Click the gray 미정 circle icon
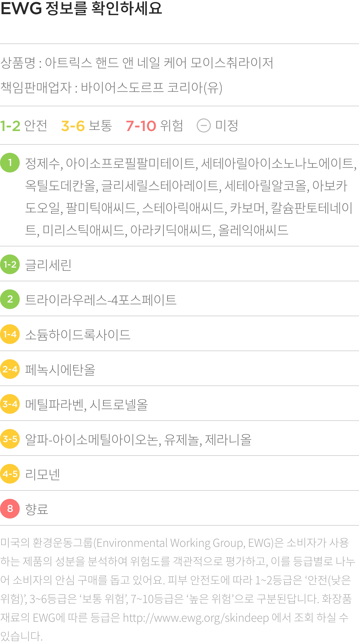This screenshot has height=644, width=359. 204,125
